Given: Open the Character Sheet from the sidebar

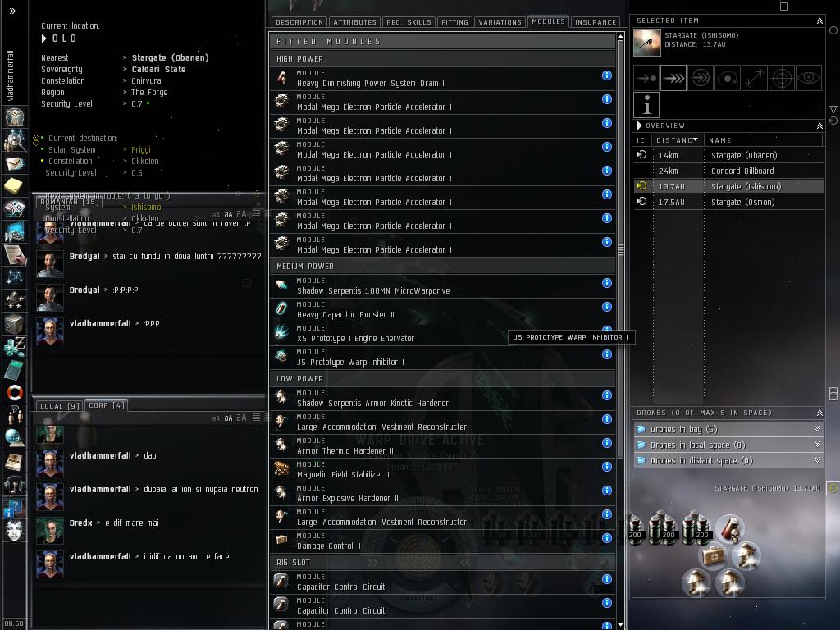Looking at the screenshot, I should pyautogui.click(x=15, y=116).
